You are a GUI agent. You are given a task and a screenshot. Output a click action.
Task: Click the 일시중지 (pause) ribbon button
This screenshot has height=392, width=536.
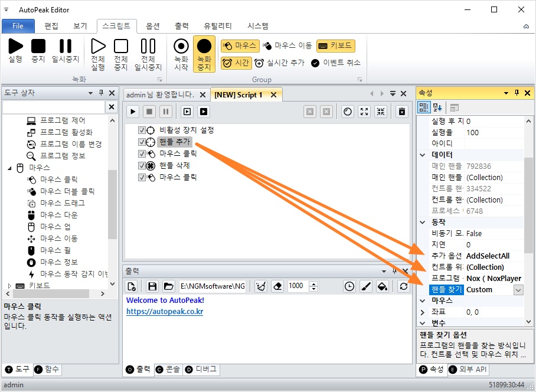66,51
